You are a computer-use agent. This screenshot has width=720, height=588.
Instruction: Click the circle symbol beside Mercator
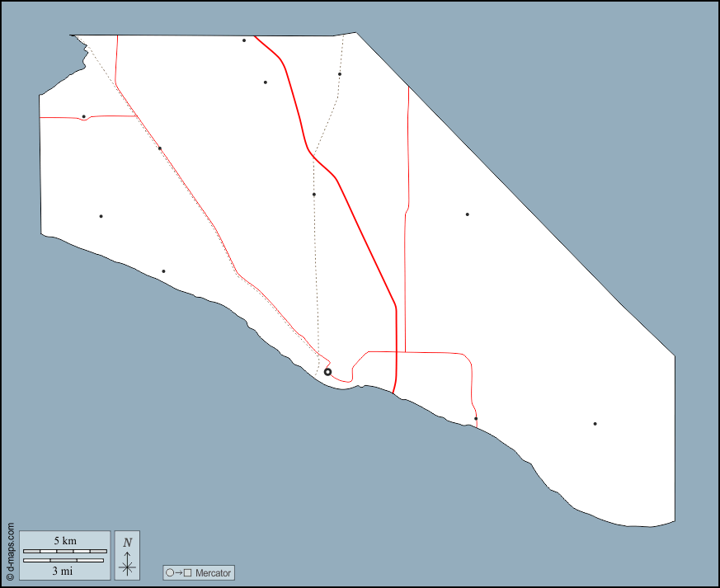[170, 573]
